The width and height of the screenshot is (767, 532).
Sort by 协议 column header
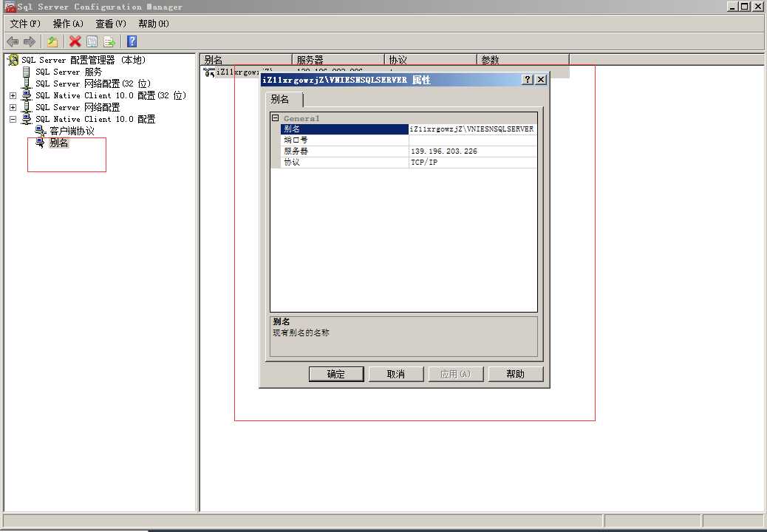pos(431,60)
